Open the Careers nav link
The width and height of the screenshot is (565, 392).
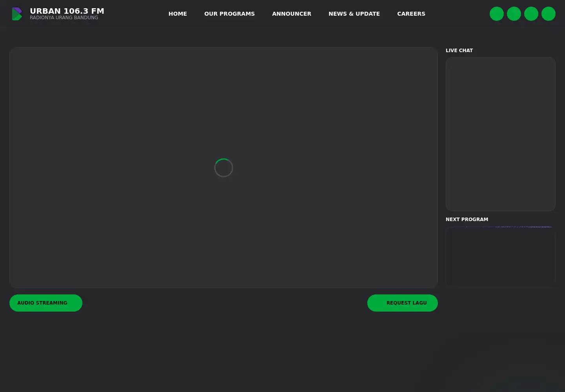411,14
